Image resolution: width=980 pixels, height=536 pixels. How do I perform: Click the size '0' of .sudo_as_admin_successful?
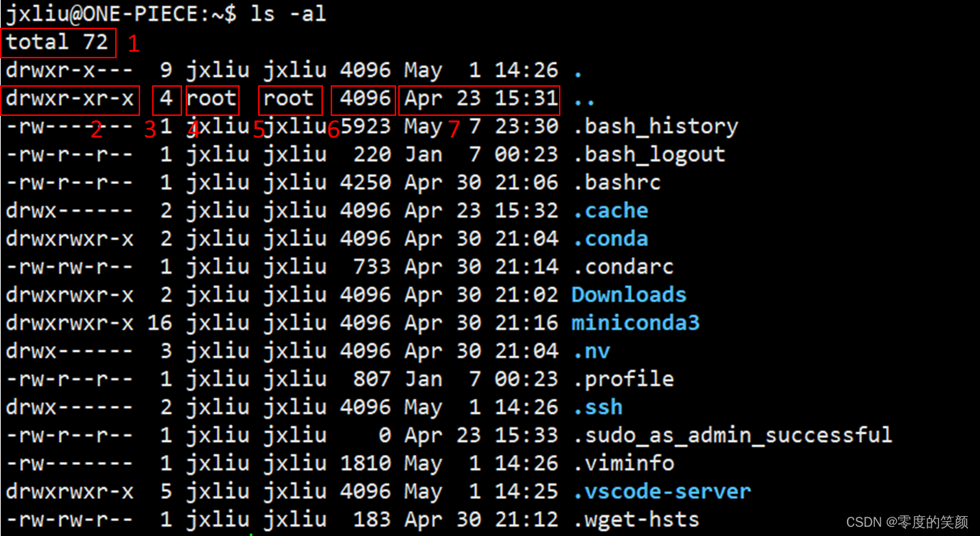tap(385, 435)
